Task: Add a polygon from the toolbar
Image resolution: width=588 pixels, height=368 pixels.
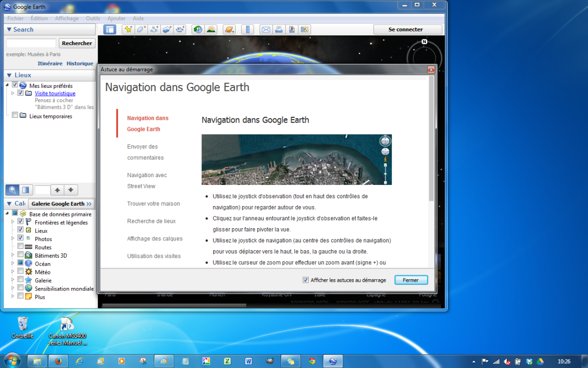Action: [x=141, y=29]
